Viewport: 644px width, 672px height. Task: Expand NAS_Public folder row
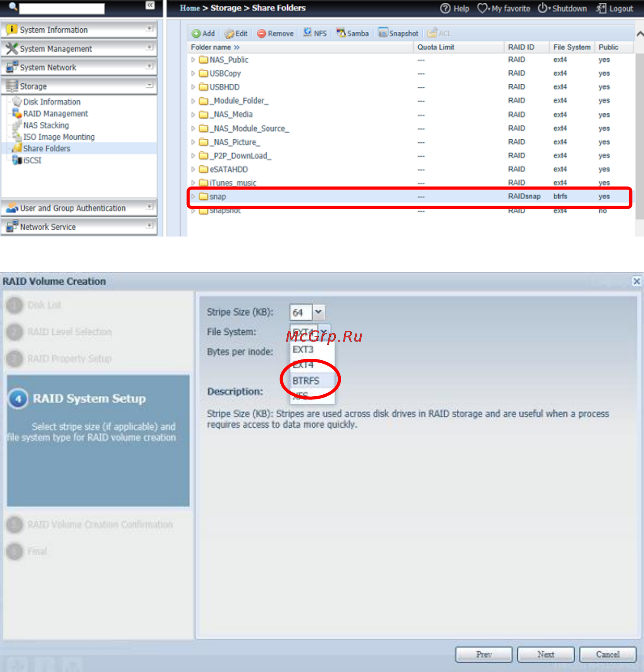(193, 60)
